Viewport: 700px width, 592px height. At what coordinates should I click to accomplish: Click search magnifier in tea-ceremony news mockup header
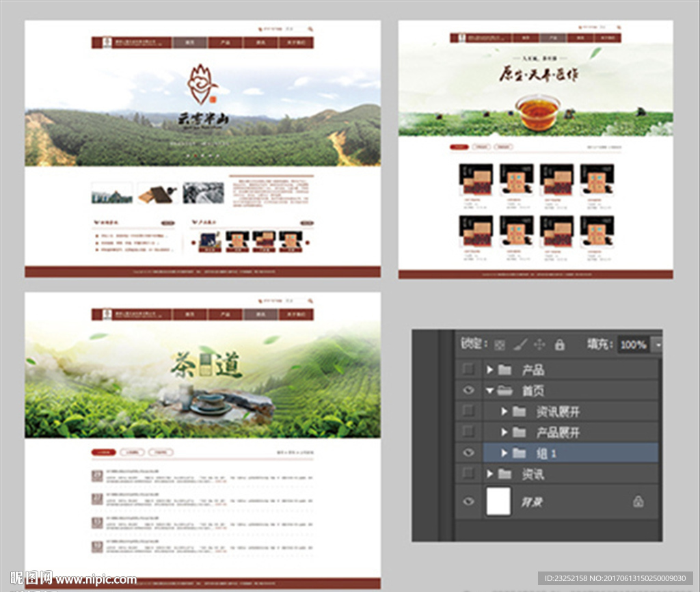[310, 301]
